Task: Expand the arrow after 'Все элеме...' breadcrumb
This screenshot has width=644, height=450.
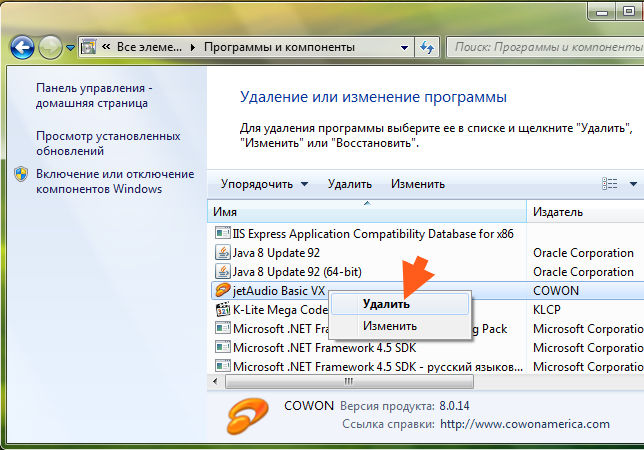Action: pyautogui.click(x=193, y=48)
